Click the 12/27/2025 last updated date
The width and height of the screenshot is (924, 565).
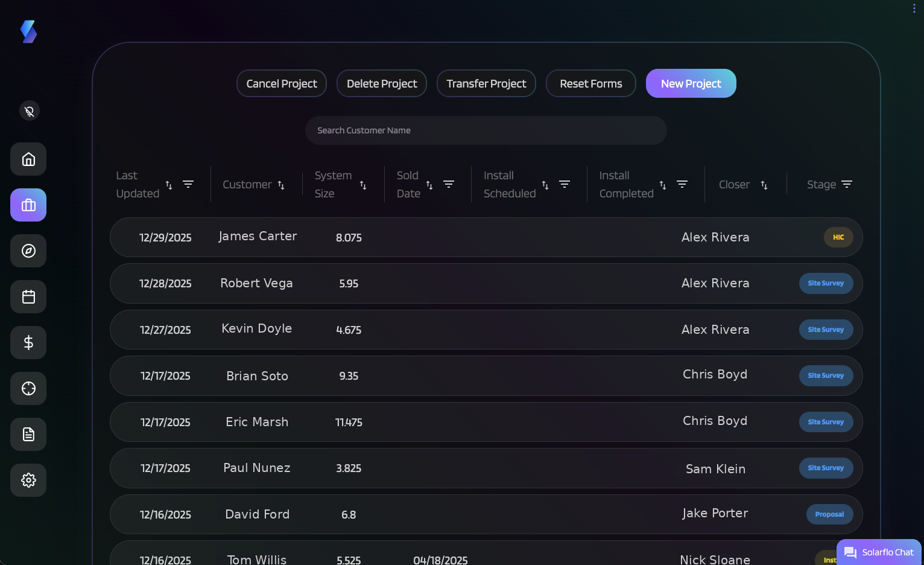[x=165, y=330]
